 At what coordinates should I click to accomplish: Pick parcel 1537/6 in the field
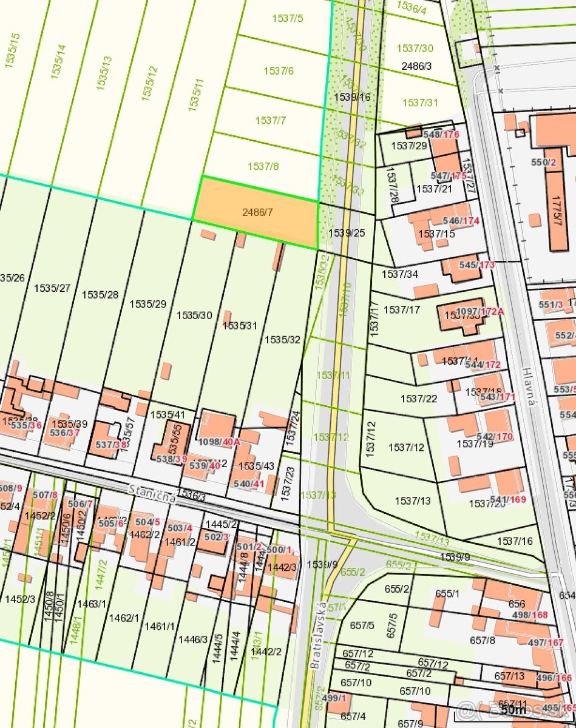pos(279,71)
